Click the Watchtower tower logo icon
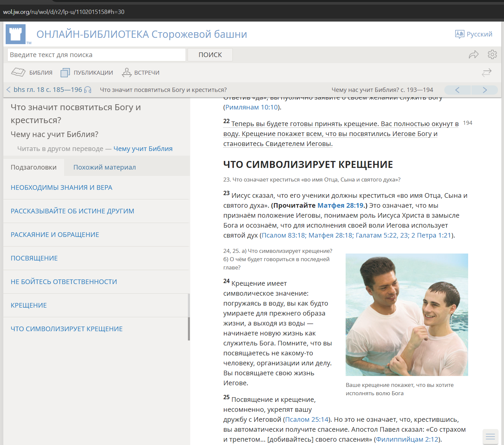Viewport: 504px width, 445px height. [16, 34]
